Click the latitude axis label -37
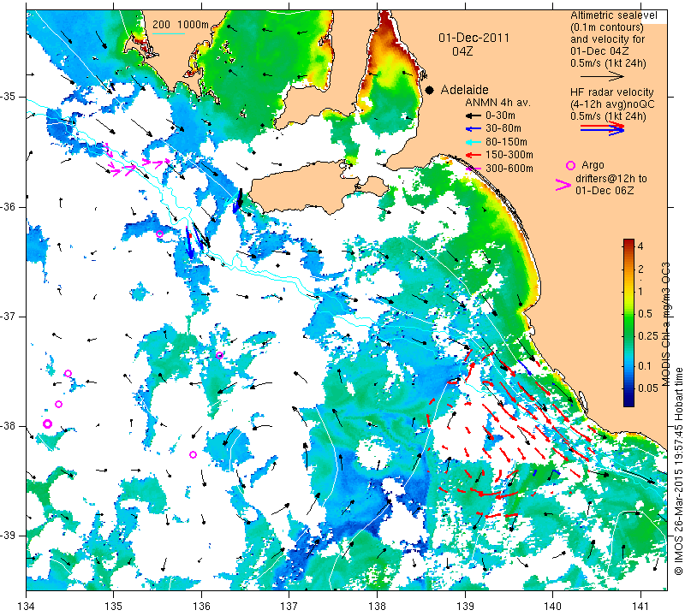The height and width of the screenshot is (616, 685). [x=9, y=316]
